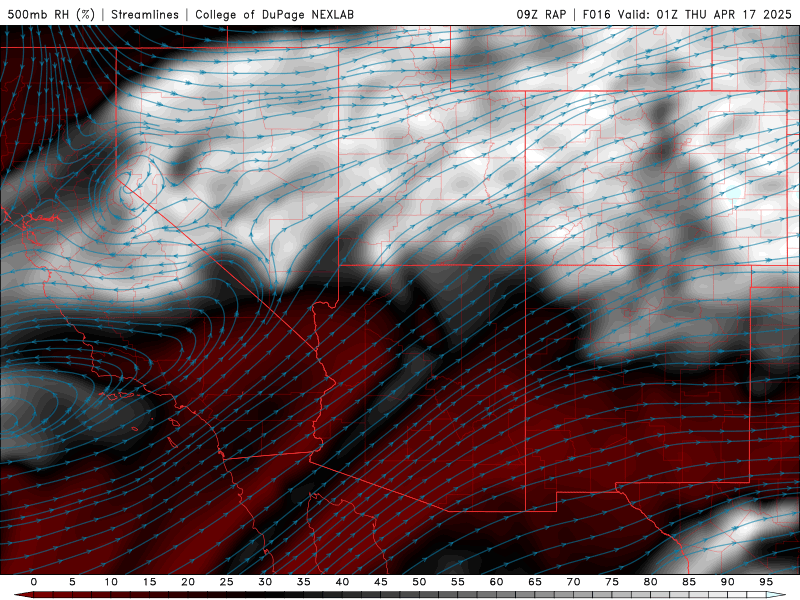Click the 70 value on color scale
Image resolution: width=800 pixels, height=600 pixels.
573,582
